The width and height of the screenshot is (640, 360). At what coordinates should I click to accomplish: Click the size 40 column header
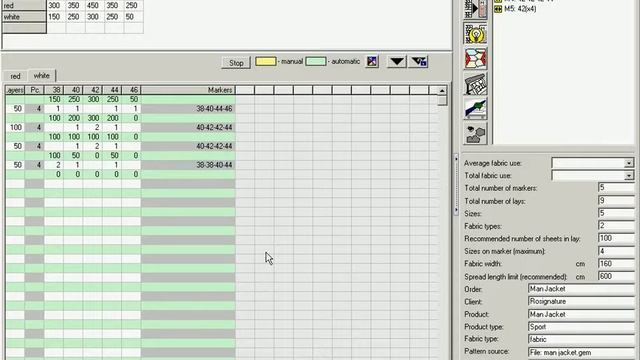click(73, 90)
